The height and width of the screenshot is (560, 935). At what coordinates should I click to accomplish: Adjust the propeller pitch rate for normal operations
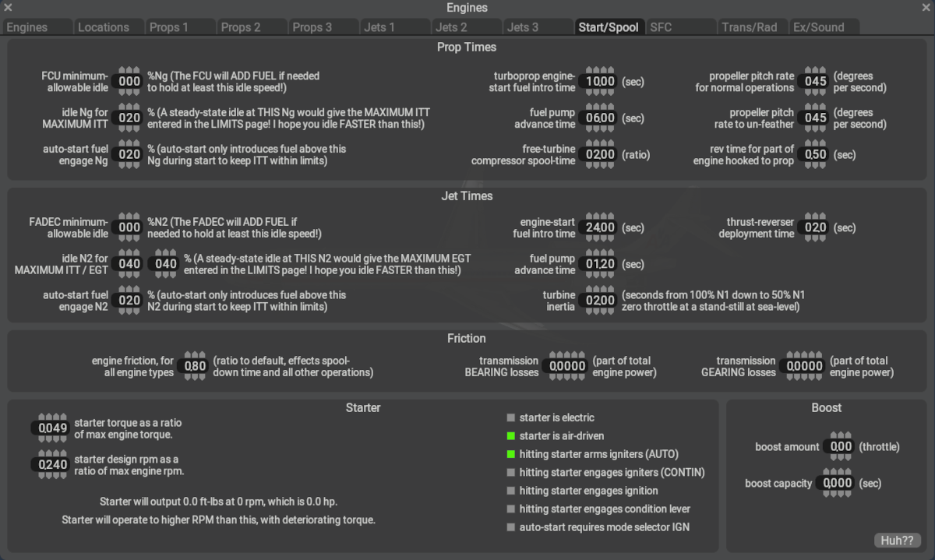pyautogui.click(x=815, y=82)
